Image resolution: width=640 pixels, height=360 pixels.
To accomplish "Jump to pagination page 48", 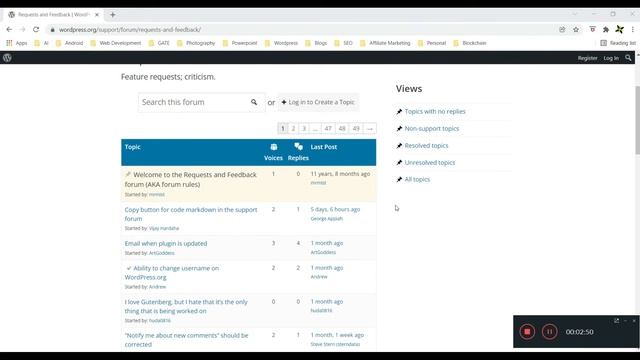I will pyautogui.click(x=342, y=129).
